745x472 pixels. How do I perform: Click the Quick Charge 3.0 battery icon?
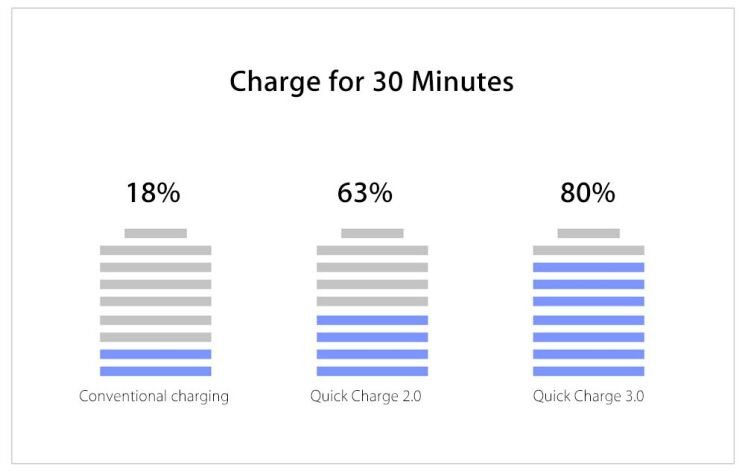coord(588,303)
